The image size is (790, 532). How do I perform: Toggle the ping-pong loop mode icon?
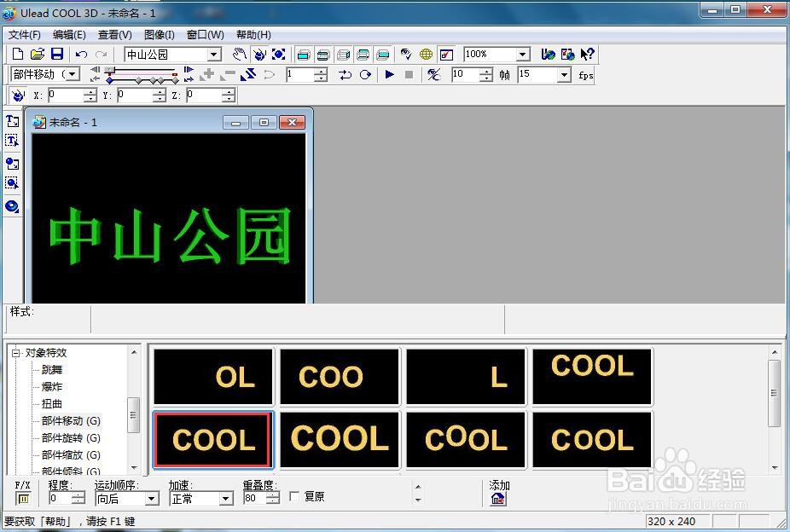(x=346, y=74)
